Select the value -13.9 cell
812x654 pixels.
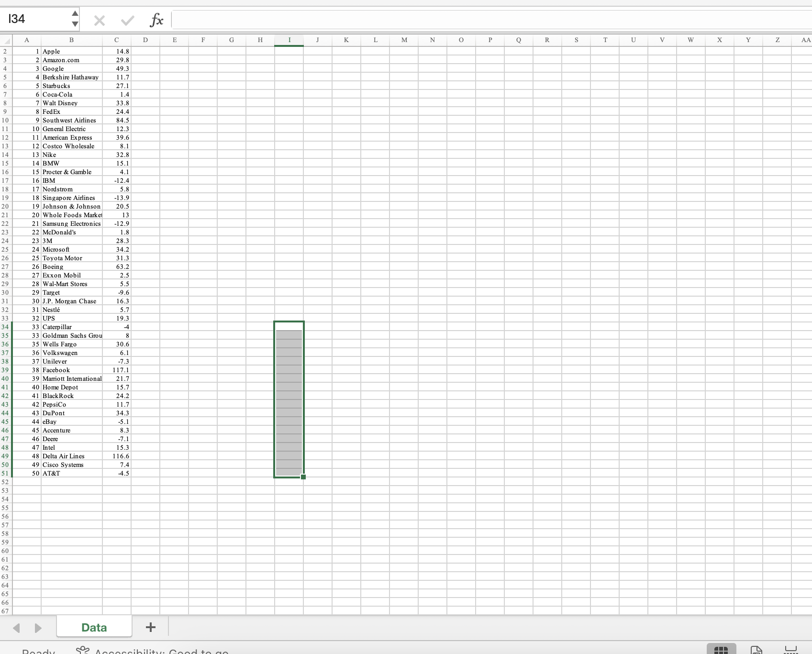pyautogui.click(x=117, y=198)
